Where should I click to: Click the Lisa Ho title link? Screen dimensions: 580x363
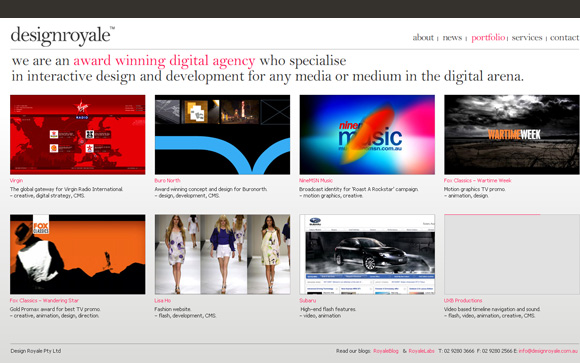coord(163,300)
